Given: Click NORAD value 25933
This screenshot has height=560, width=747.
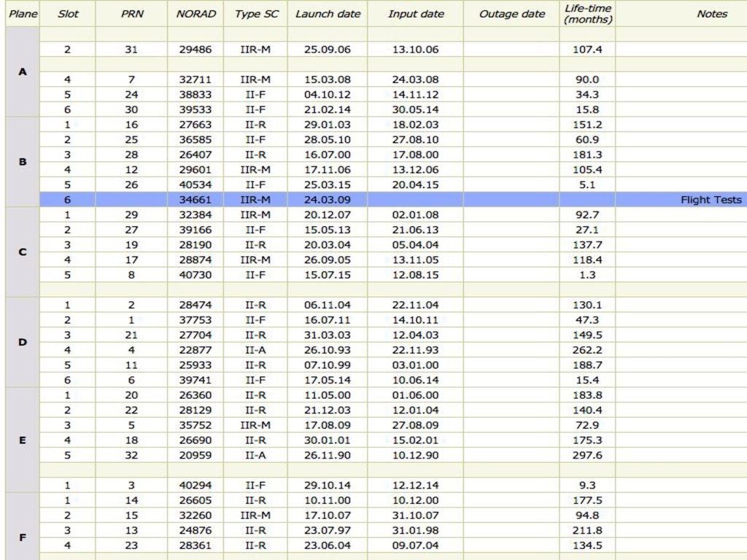Looking at the screenshot, I should point(196,365).
